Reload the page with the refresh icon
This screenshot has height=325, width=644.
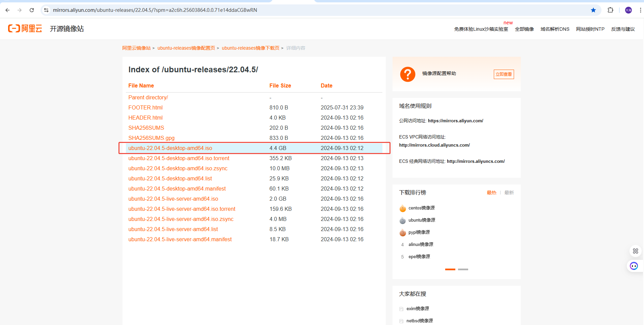coord(32,10)
